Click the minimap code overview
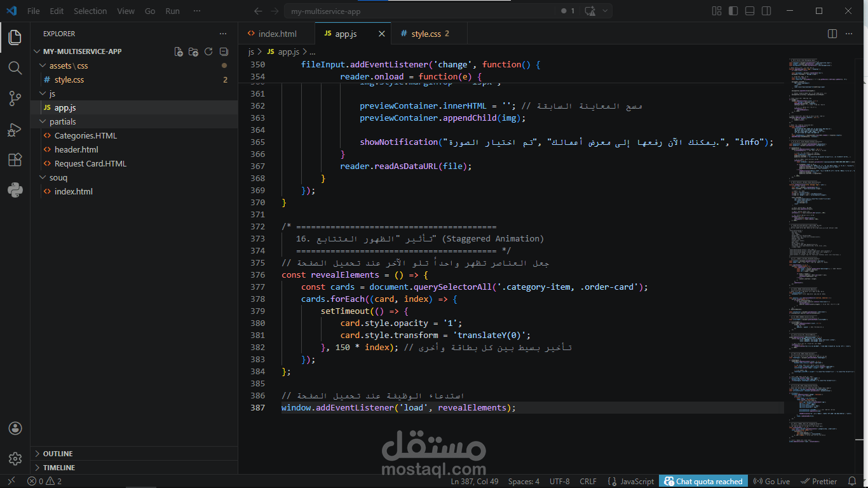This screenshot has width=868, height=488. (820, 251)
